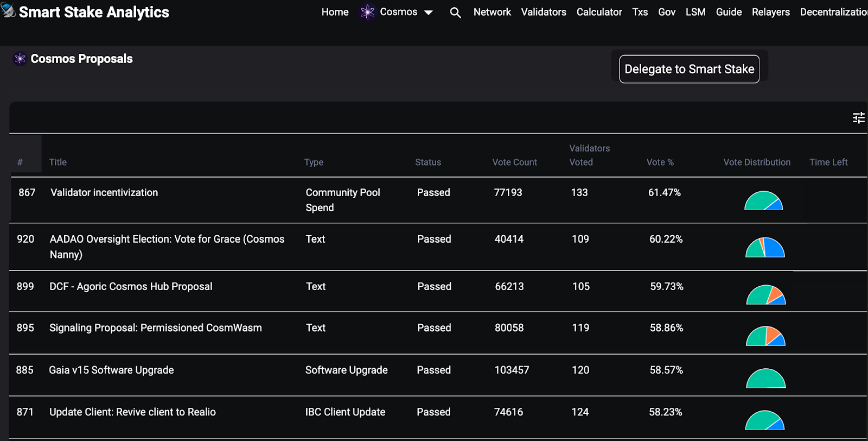This screenshot has height=441, width=868.
Task: Open DCF - Agoric Cosmos Hub Proposal
Action: 131,286
